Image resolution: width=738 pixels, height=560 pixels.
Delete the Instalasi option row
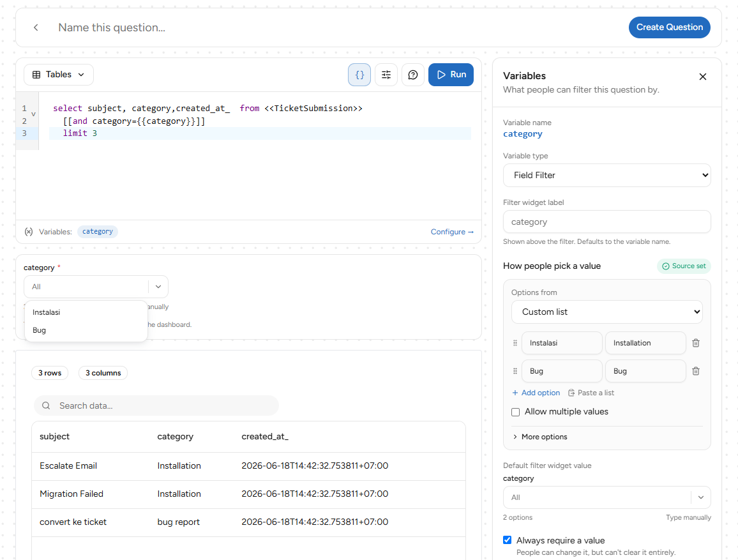coord(696,343)
